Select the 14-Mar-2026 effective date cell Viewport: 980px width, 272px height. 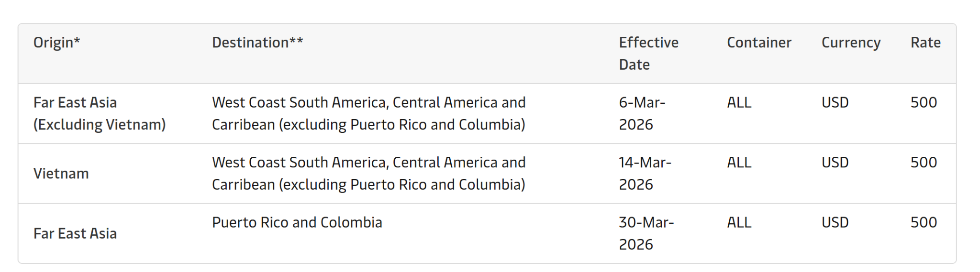tap(645, 173)
